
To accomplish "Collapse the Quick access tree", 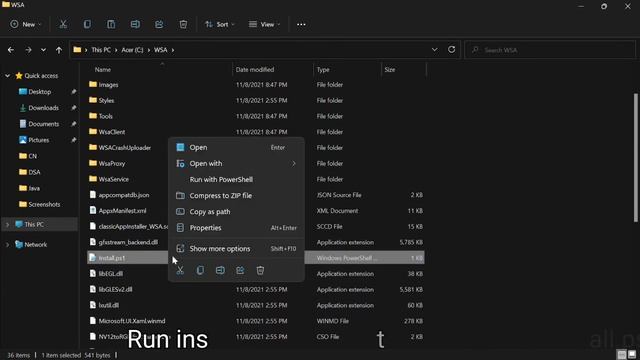I will coord(7,76).
